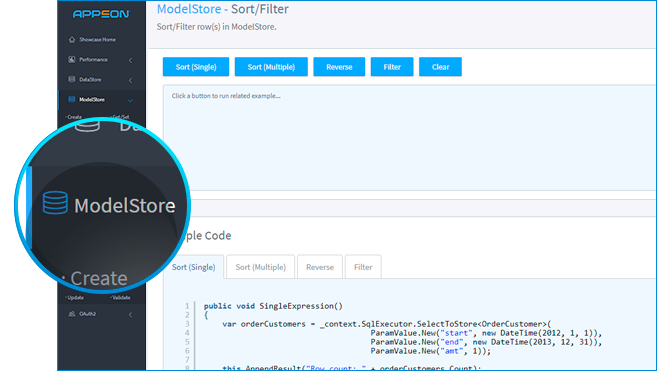Click the small ModelStore icon in the top sidebar

72,99
